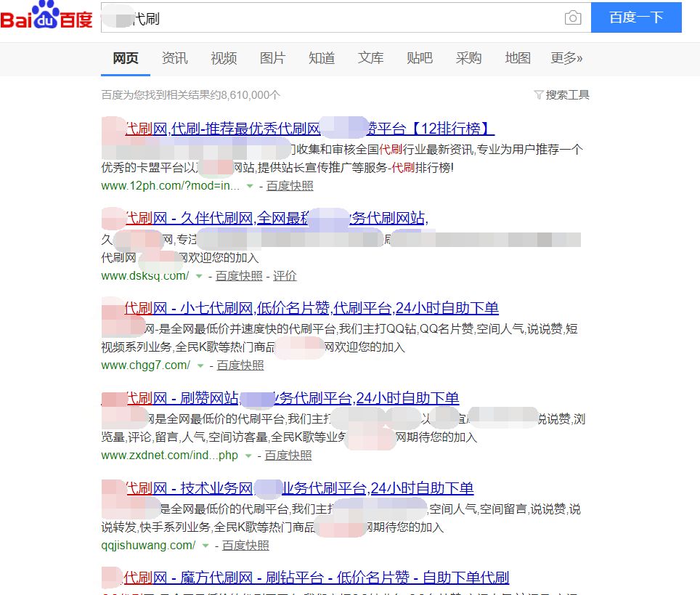Screen dimensions: 700x595
Task: Go to the 文库 tab
Action: tap(370, 58)
